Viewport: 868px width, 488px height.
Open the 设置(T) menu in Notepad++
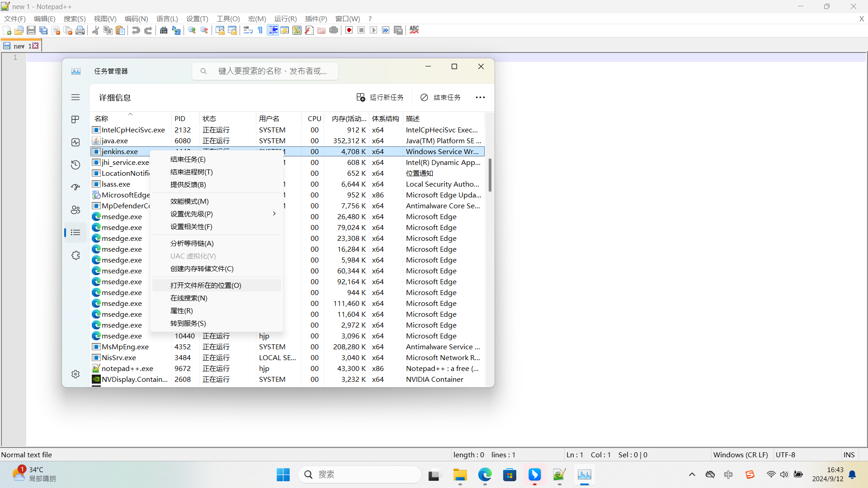pyautogui.click(x=198, y=19)
